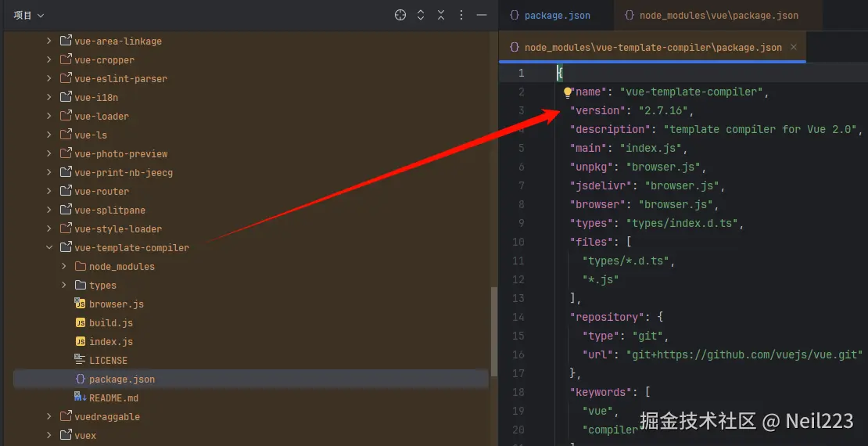Screen dimensions: 868x446
Task: Close the vue-template-compiler package.json tab
Action: pos(793,47)
